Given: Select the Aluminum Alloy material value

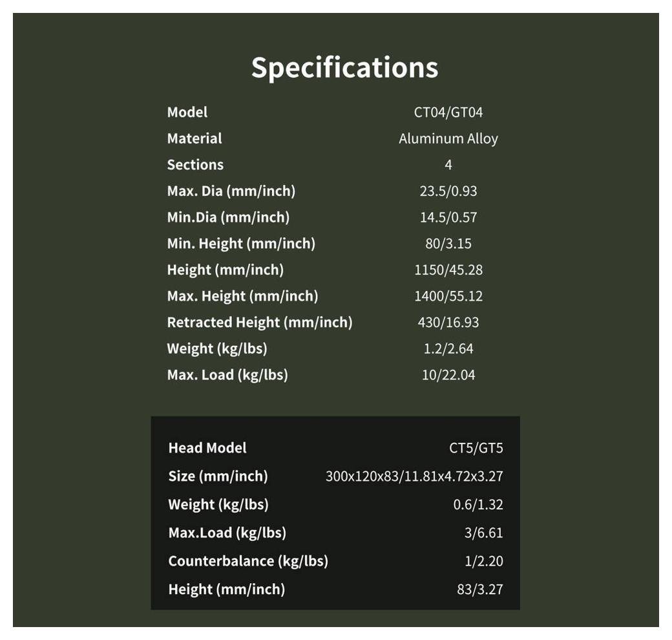Looking at the screenshot, I should (448, 139).
